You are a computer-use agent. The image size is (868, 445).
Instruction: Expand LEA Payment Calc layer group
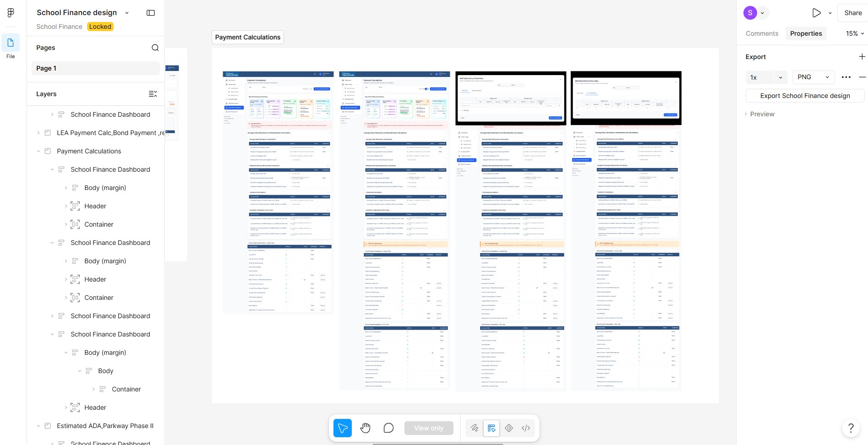(x=38, y=133)
